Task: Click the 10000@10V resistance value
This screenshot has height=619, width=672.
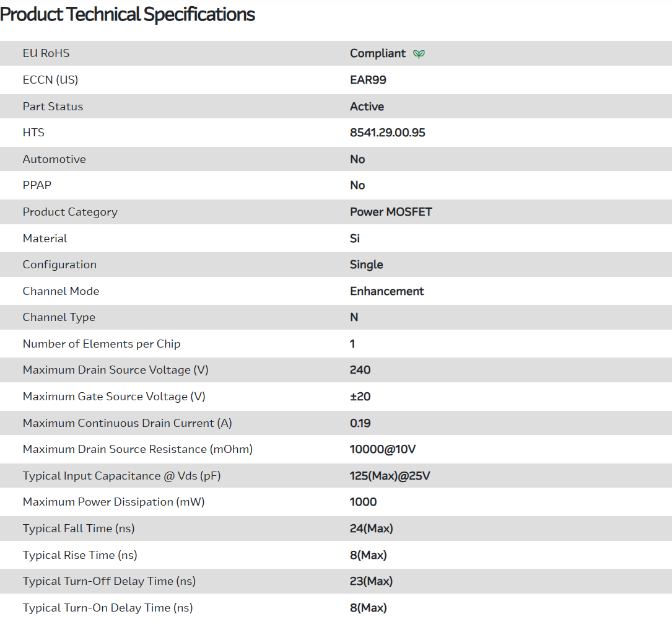Action: [382, 449]
